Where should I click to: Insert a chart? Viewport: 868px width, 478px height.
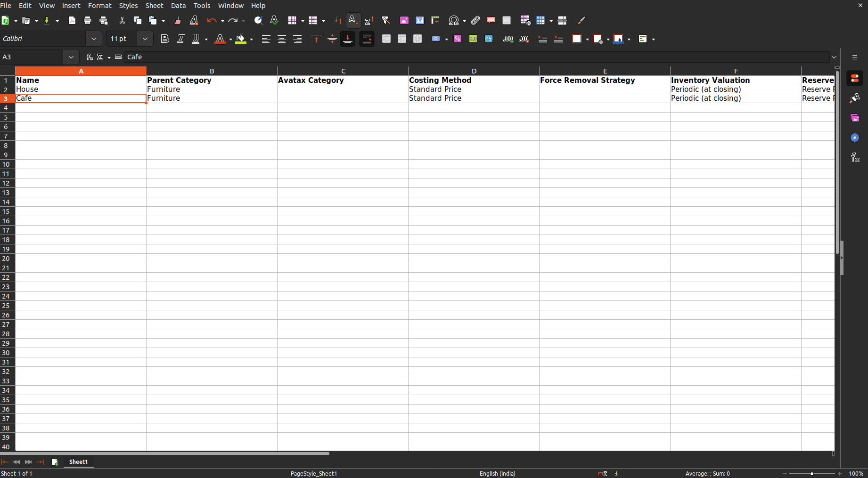click(420, 20)
